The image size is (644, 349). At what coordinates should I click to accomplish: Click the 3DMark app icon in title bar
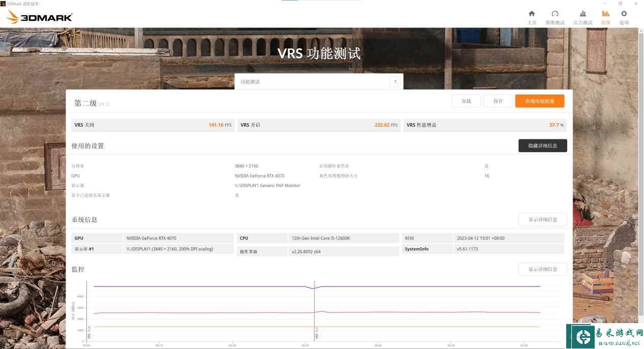(x=3, y=4)
